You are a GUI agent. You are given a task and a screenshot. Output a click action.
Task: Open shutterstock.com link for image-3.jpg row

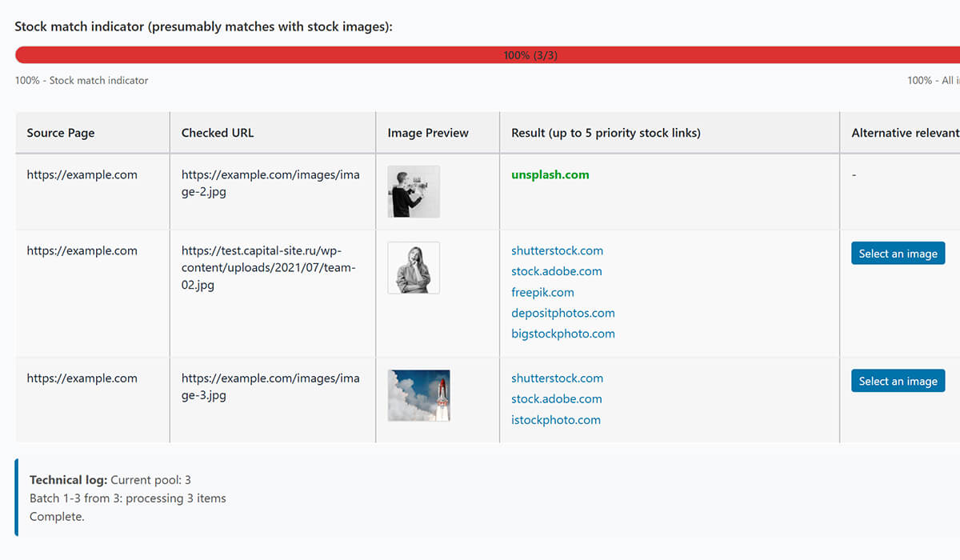(557, 378)
